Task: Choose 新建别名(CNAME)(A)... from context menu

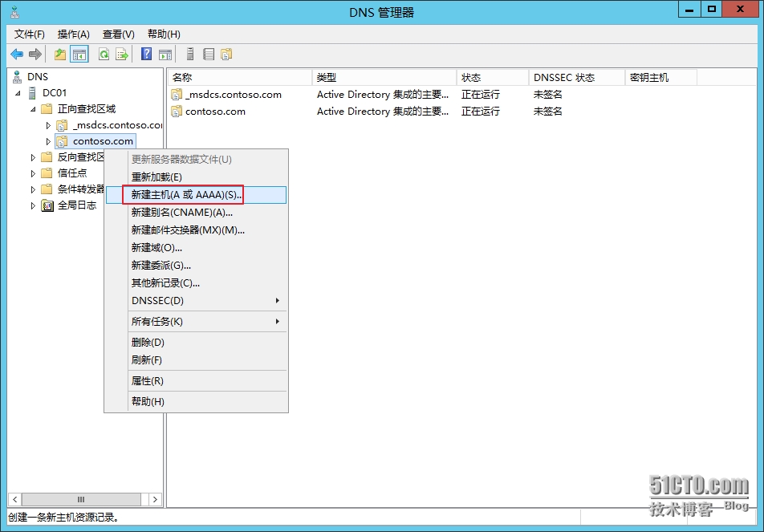Action: 181,213
